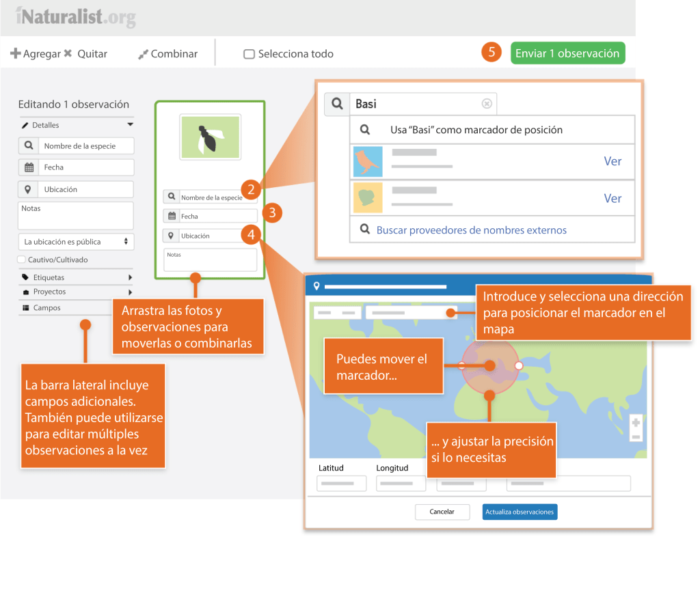Open the La ubicación es pública dropdown

click(76, 241)
